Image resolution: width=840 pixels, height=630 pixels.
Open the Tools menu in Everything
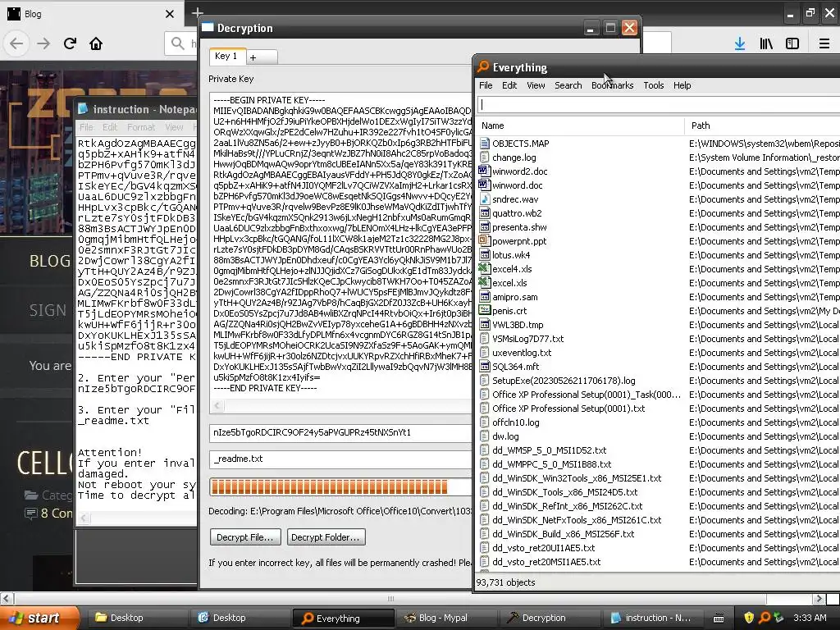(654, 85)
